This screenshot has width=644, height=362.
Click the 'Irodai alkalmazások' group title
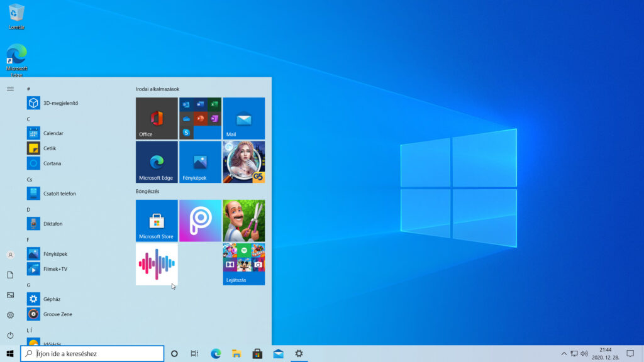pyautogui.click(x=157, y=89)
